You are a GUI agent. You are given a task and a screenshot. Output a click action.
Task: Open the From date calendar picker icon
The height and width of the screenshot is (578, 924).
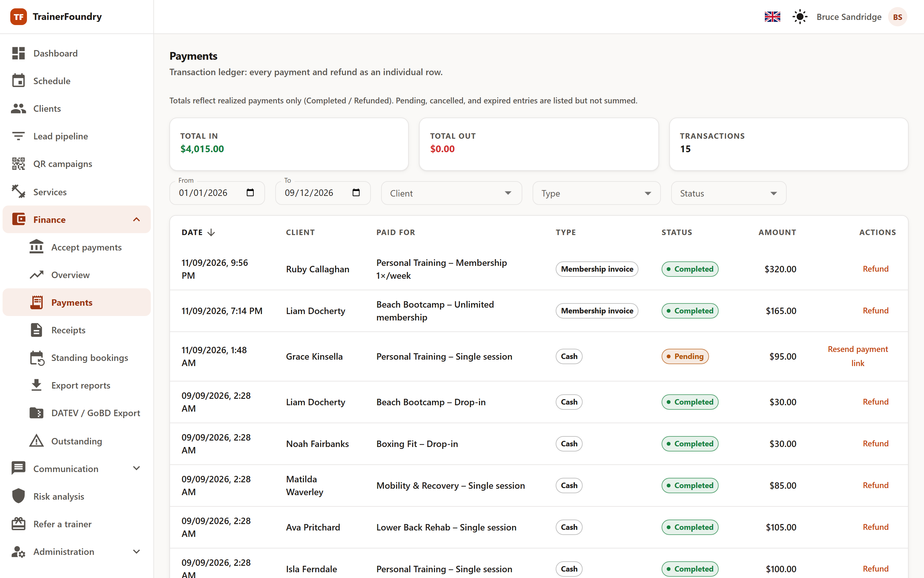point(250,193)
